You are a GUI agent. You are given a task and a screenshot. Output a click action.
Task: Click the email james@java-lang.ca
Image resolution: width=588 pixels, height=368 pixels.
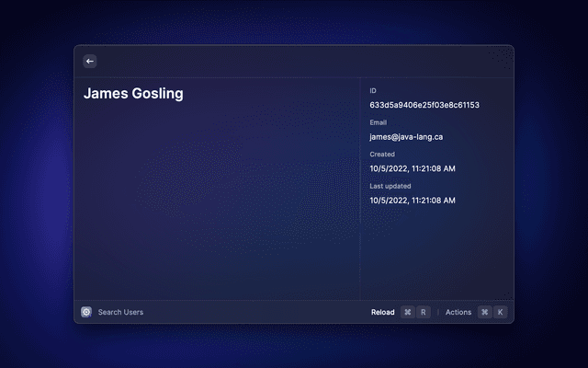point(406,136)
